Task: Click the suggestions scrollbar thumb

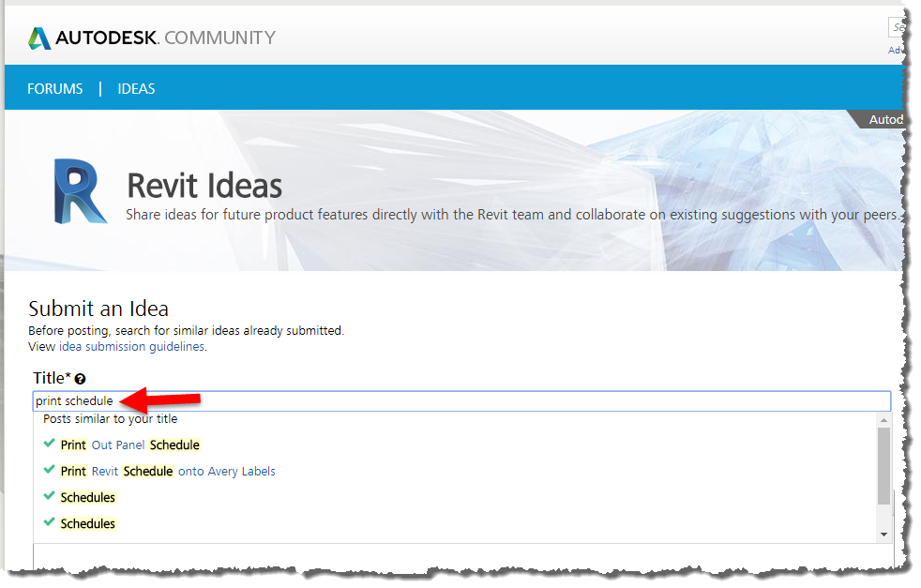Action: pyautogui.click(x=884, y=466)
